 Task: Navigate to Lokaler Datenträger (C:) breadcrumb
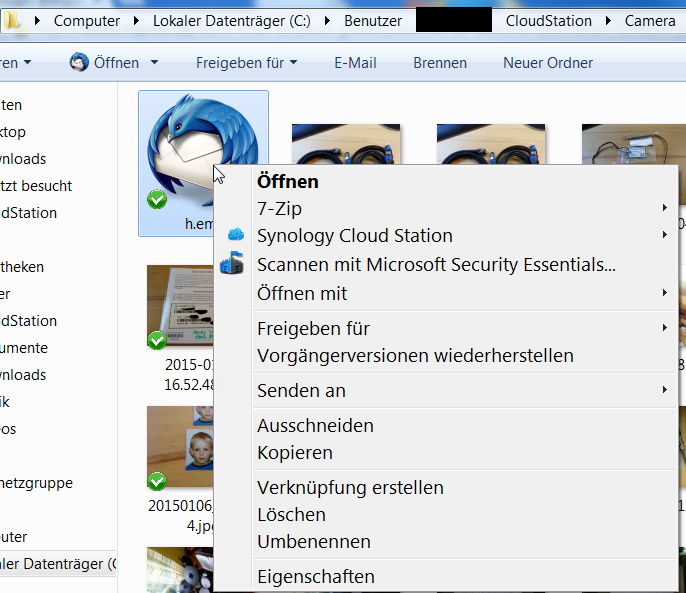(231, 21)
